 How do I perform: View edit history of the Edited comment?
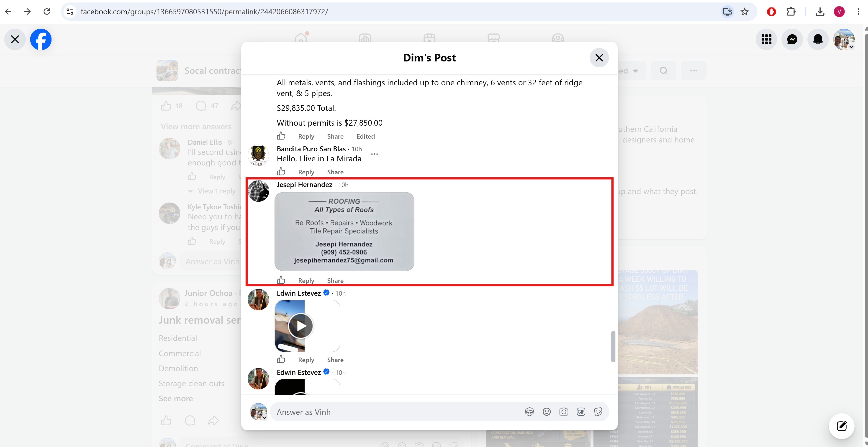(x=366, y=136)
